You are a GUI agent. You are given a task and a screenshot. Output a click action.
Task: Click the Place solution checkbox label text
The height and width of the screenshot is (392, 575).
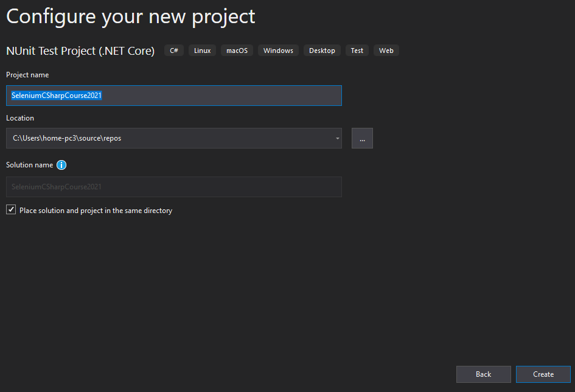pos(96,211)
